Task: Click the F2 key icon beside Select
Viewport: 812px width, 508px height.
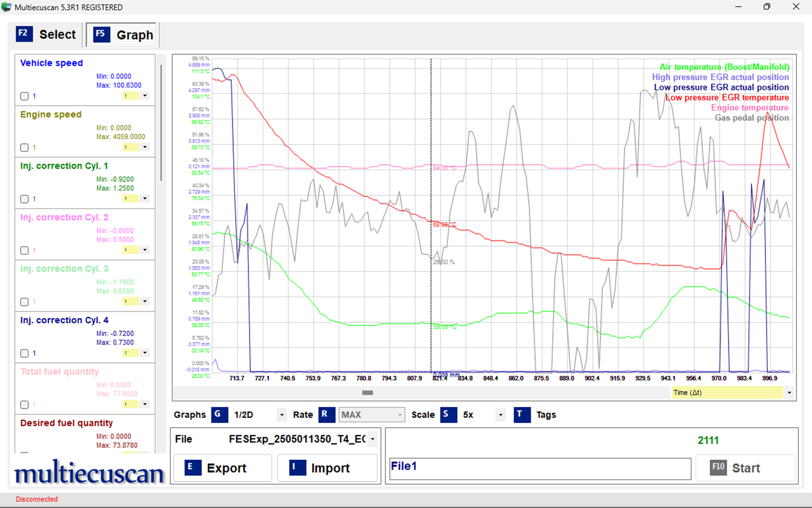Action: pyautogui.click(x=24, y=34)
